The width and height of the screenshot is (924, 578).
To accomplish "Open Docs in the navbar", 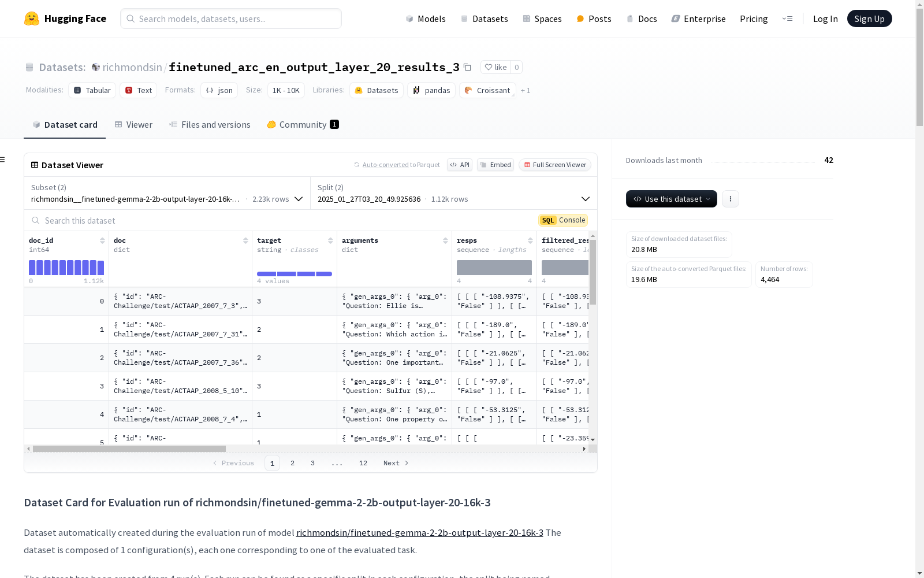I will 642,18.
